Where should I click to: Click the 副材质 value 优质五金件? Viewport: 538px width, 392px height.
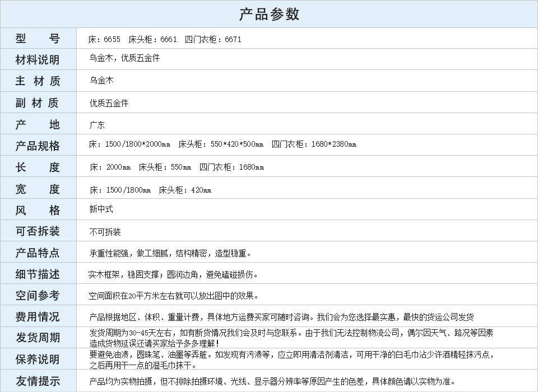(x=109, y=103)
